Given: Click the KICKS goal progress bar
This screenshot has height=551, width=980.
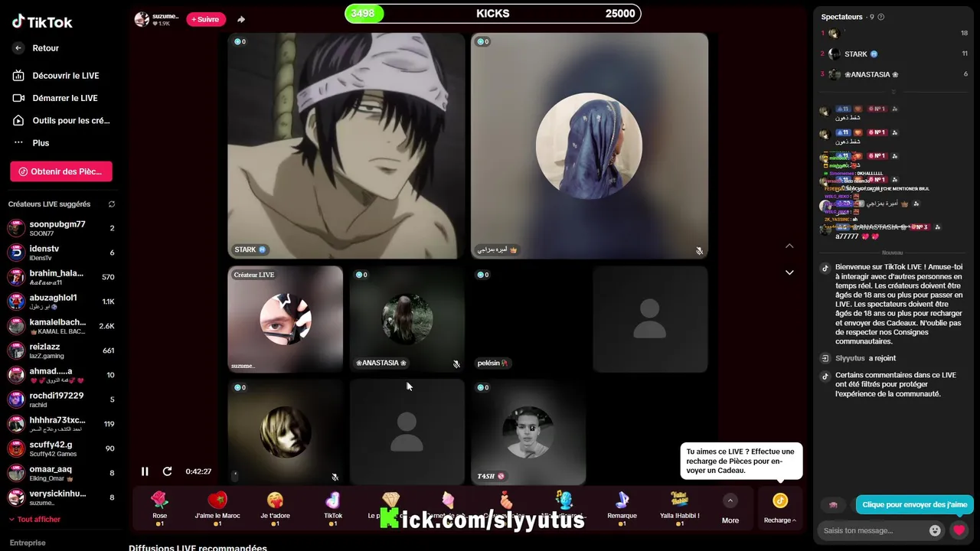Looking at the screenshot, I should click(492, 13).
